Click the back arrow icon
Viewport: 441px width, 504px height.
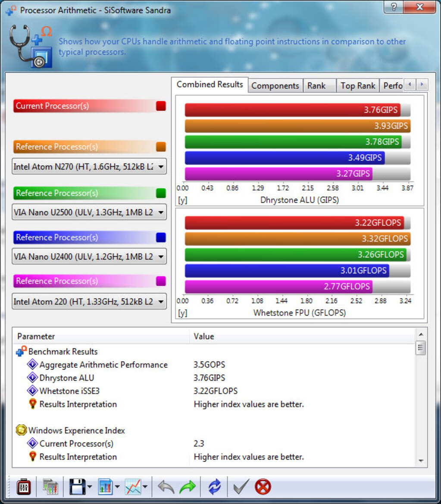(x=166, y=487)
